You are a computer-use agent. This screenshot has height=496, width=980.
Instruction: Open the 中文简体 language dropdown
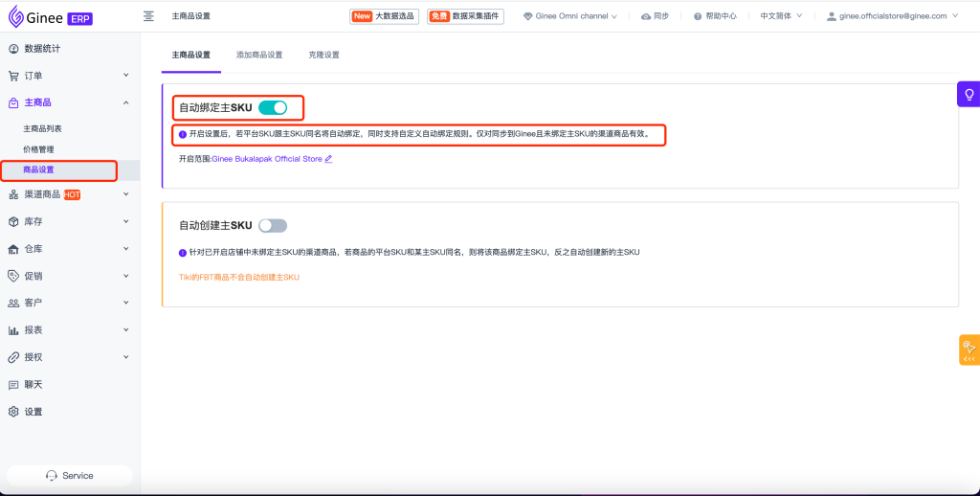click(781, 16)
